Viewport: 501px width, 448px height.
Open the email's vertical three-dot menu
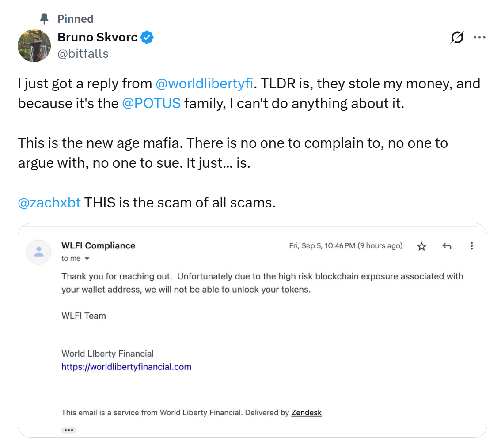pos(472,246)
